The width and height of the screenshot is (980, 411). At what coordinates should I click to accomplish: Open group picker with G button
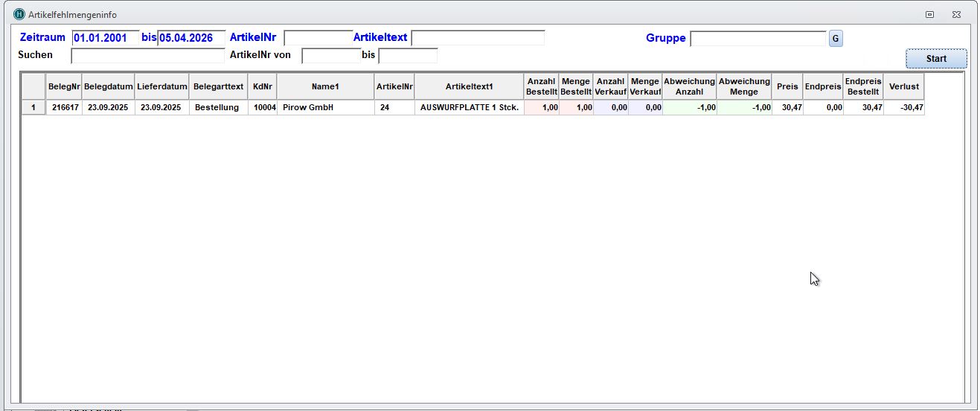pyautogui.click(x=836, y=39)
